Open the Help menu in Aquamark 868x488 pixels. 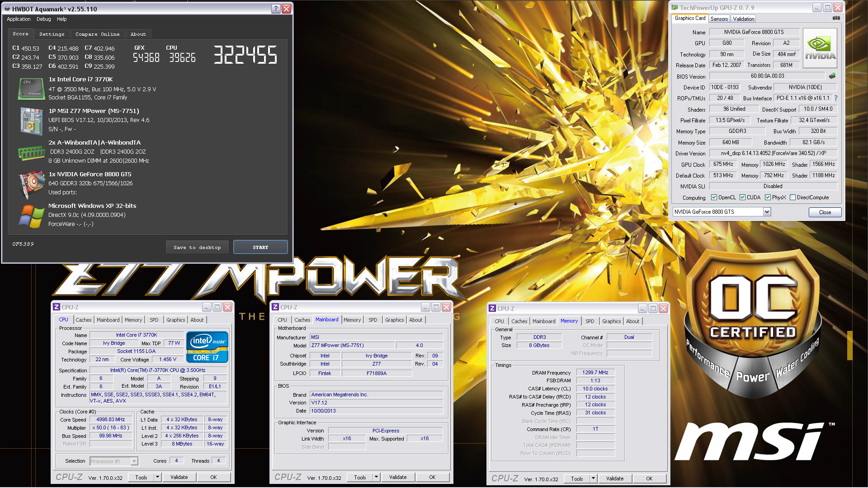point(61,19)
